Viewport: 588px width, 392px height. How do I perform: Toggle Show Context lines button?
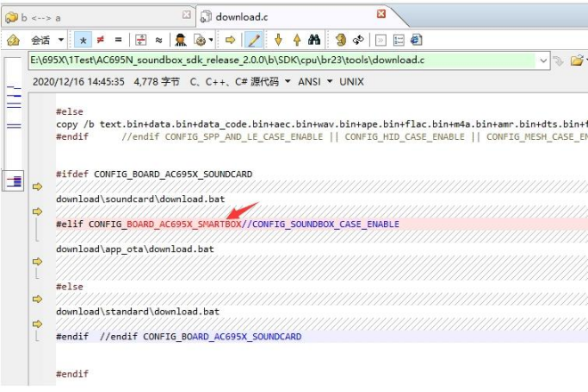tap(141, 40)
